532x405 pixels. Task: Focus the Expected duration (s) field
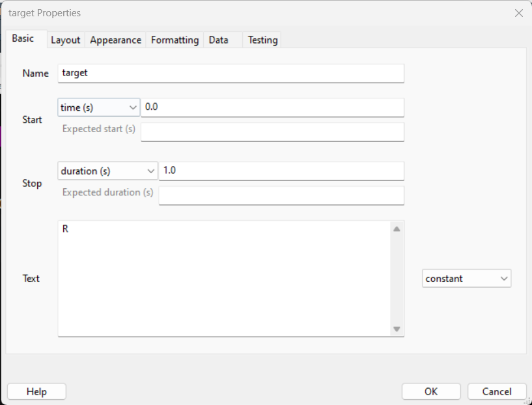281,196
